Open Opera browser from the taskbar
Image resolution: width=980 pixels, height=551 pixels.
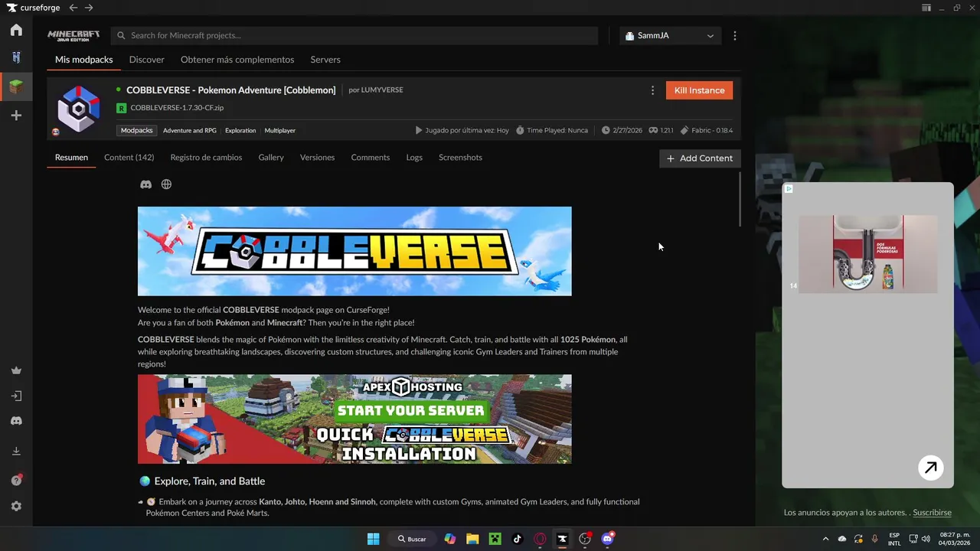[540, 539]
